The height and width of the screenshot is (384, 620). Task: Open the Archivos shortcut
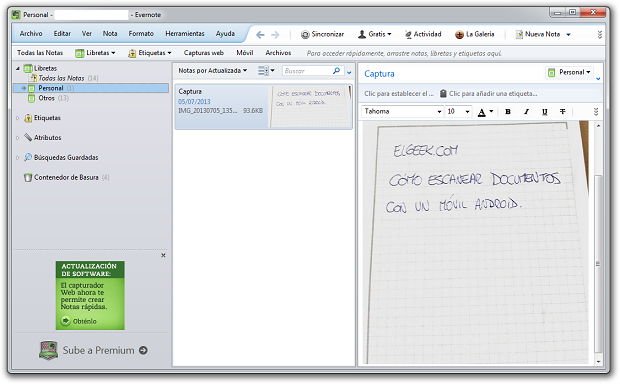[278, 53]
